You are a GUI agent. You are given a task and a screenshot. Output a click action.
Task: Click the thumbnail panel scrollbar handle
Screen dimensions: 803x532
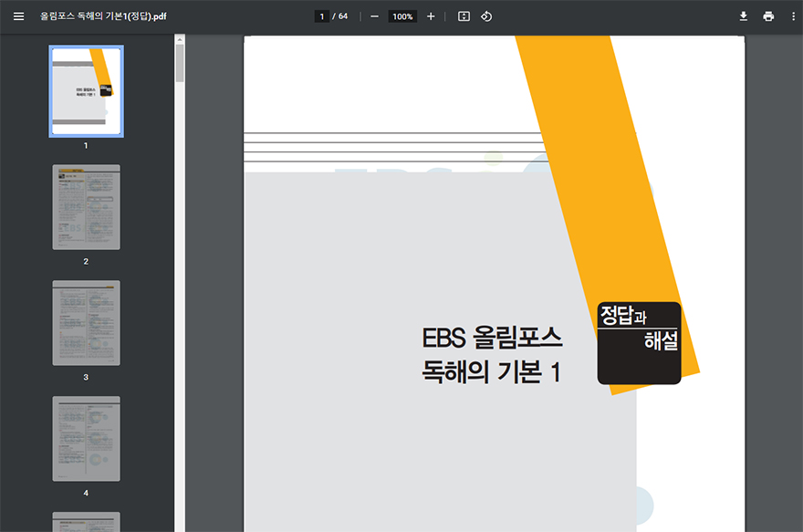pyautogui.click(x=180, y=63)
